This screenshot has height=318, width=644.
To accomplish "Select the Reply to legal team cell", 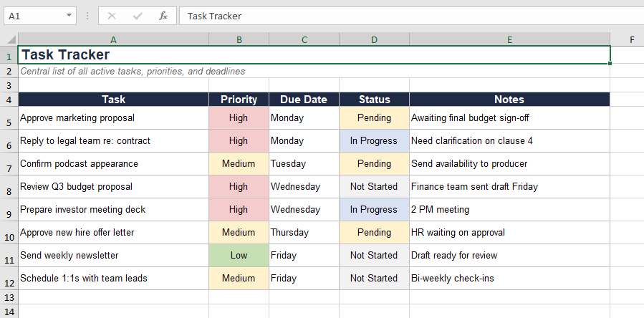I will tap(113, 141).
